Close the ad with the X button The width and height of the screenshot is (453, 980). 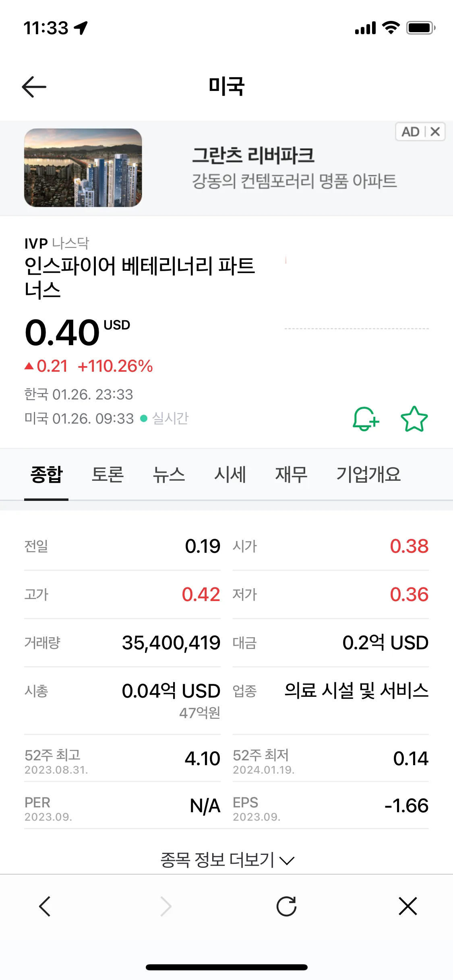(x=435, y=132)
